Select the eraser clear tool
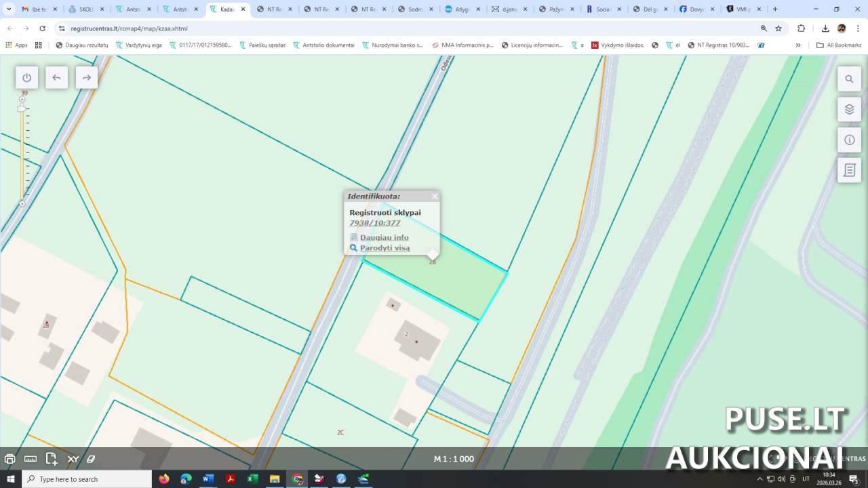Image resolution: width=868 pixels, height=488 pixels. point(91,459)
